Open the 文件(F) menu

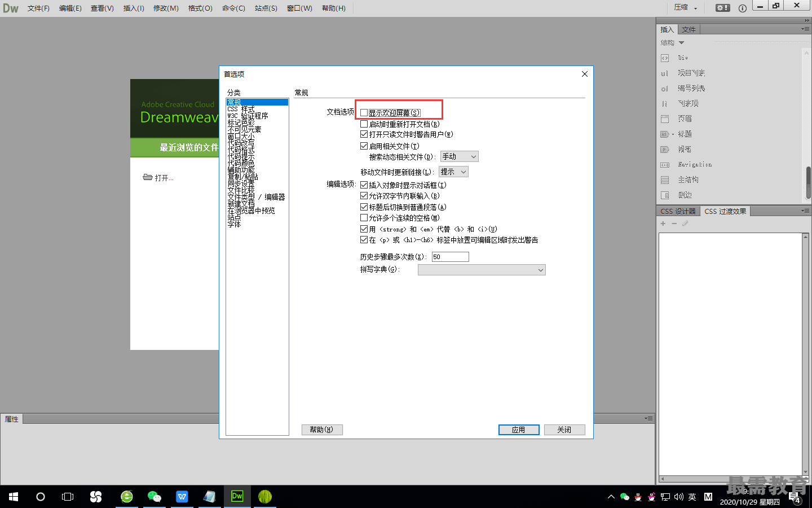[x=38, y=8]
